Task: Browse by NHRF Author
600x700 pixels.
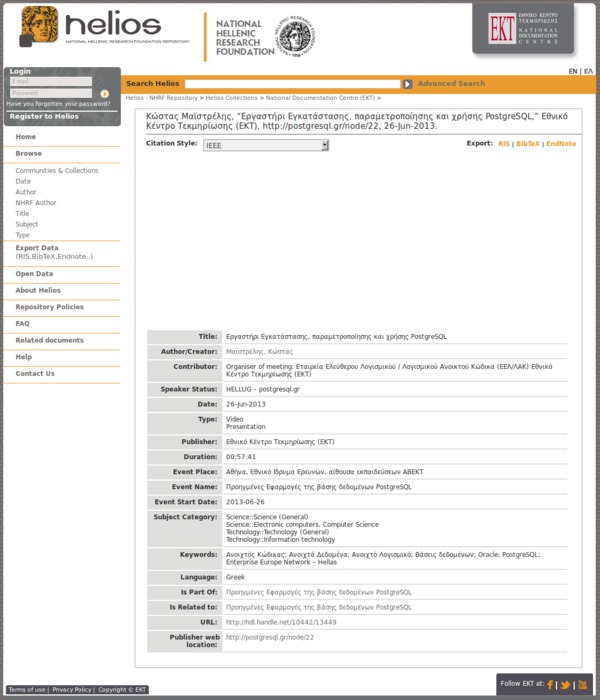Action: [x=36, y=203]
